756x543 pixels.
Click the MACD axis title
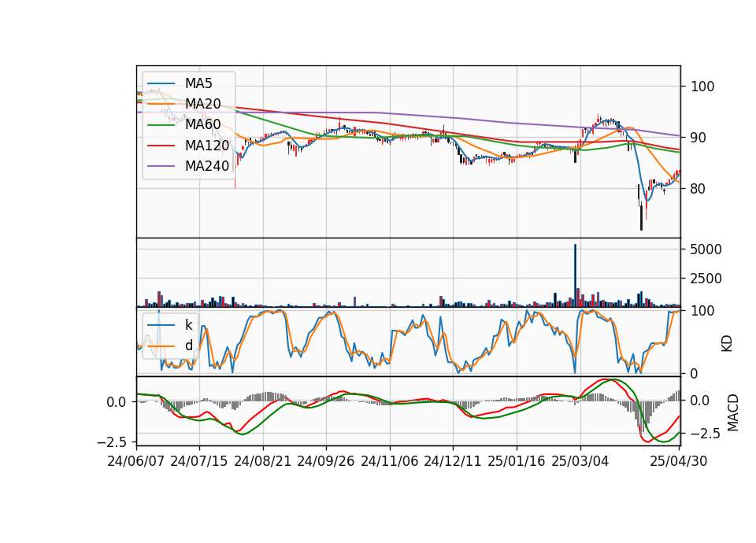coord(732,412)
